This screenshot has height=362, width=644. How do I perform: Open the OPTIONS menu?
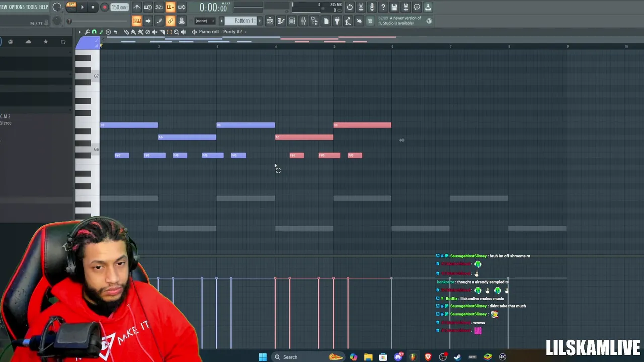tap(17, 7)
